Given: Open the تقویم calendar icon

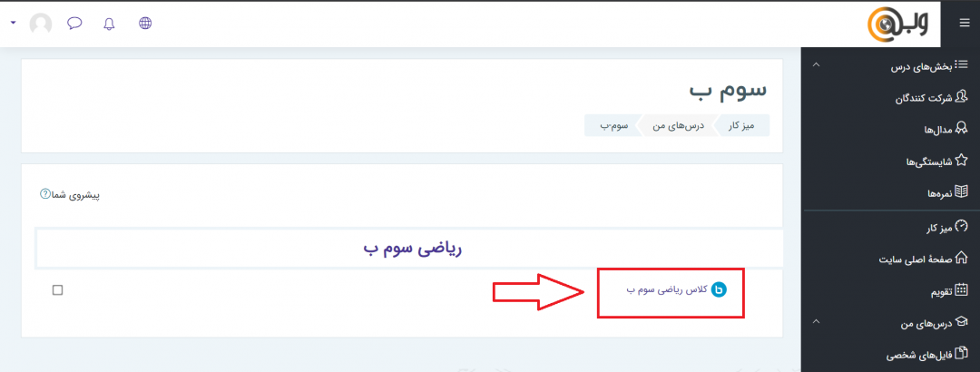Looking at the screenshot, I should pyautogui.click(x=962, y=290).
